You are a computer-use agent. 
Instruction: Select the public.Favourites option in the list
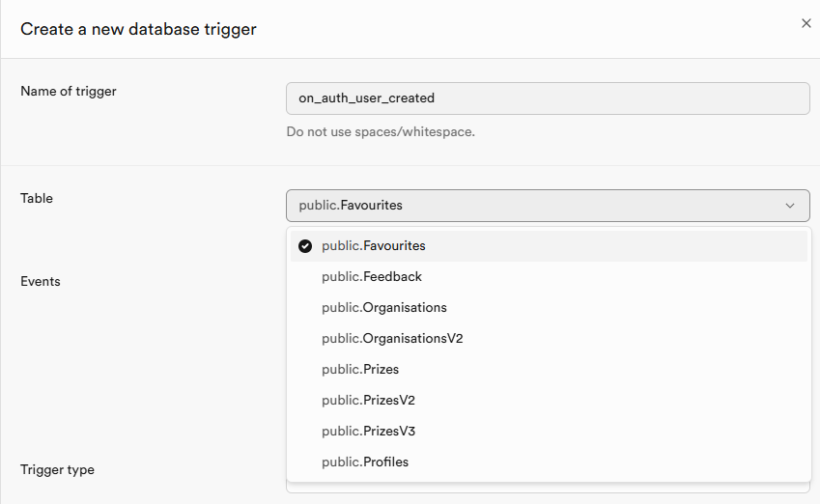[x=373, y=246]
